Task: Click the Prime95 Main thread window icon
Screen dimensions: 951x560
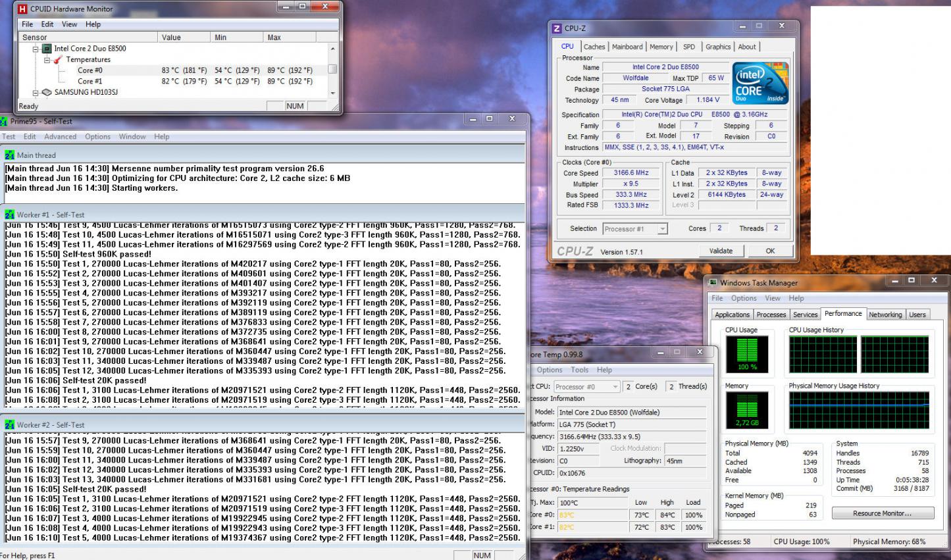Action: click(9, 155)
